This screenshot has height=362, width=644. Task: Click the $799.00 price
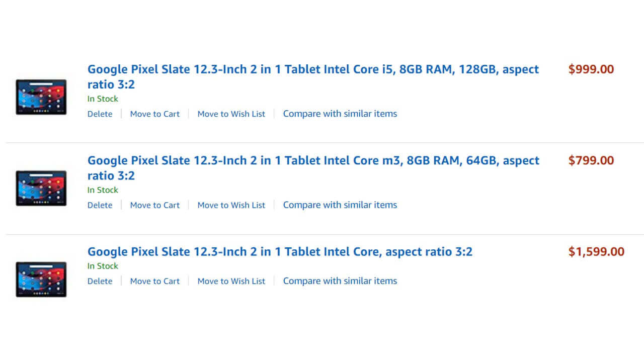pyautogui.click(x=591, y=160)
